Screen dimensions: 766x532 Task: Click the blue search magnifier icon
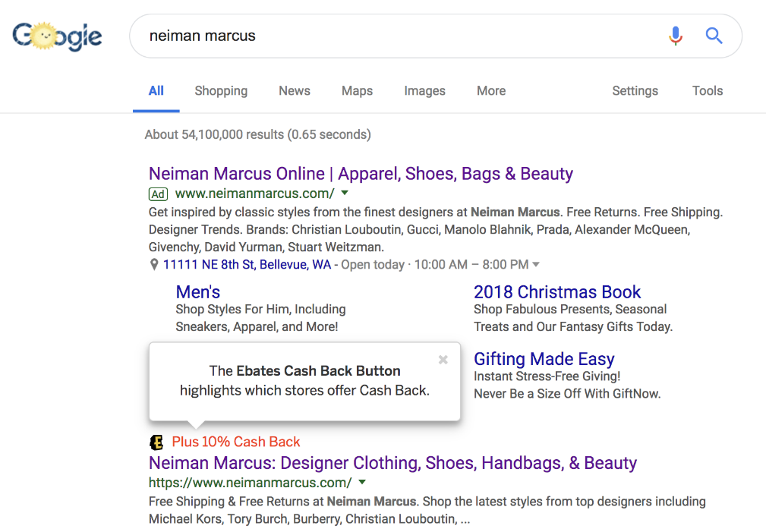pyautogui.click(x=714, y=36)
